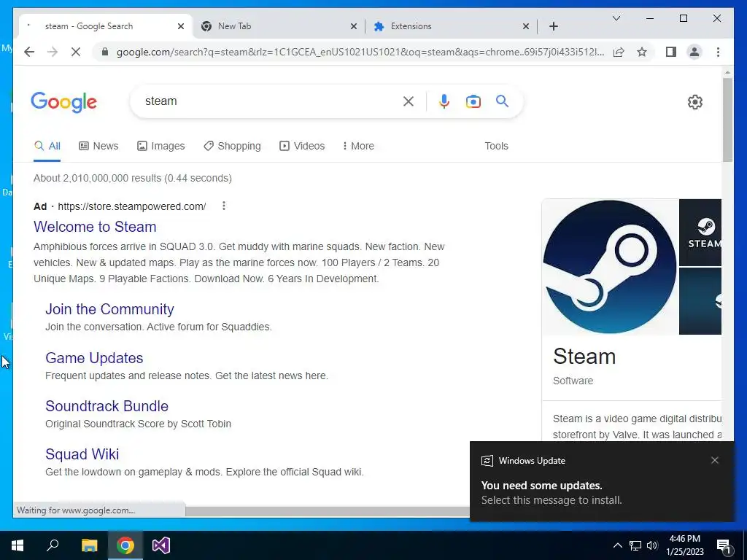Stop loading the page with X button
The width and height of the screenshot is (747, 560).
[76, 52]
